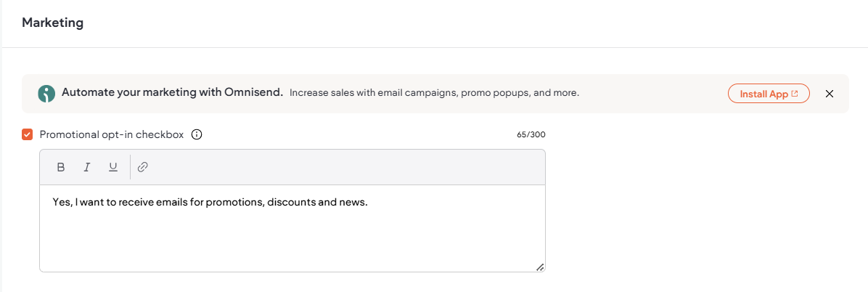The height and width of the screenshot is (292, 868).
Task: Place cursor on the word "promotions"
Action: click(234, 202)
